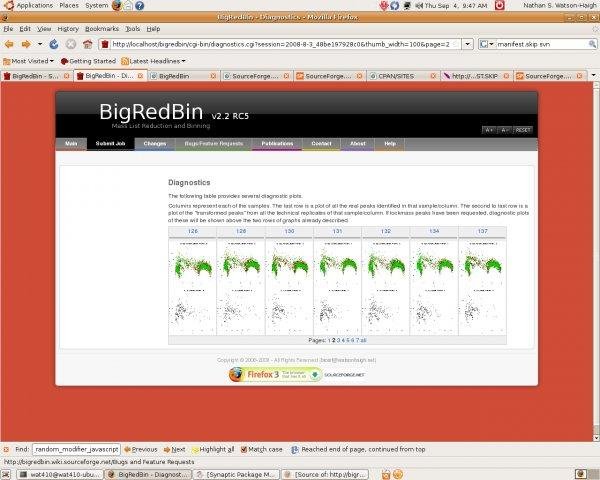The image size is (600, 480).
Task: Open the list all tabs dropdown
Action: 593,75
